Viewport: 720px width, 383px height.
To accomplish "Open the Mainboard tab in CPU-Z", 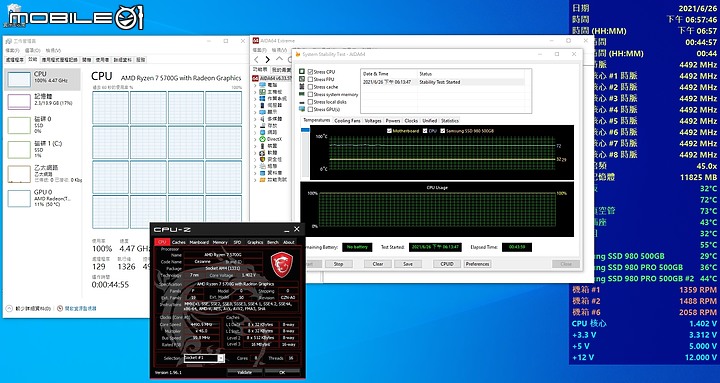I will [199, 242].
